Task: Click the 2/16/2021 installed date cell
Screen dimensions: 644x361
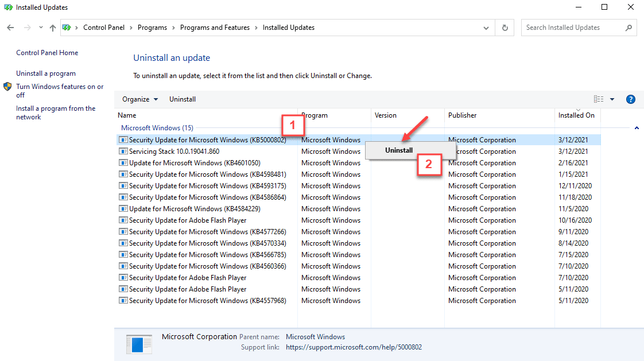Action: [573, 163]
